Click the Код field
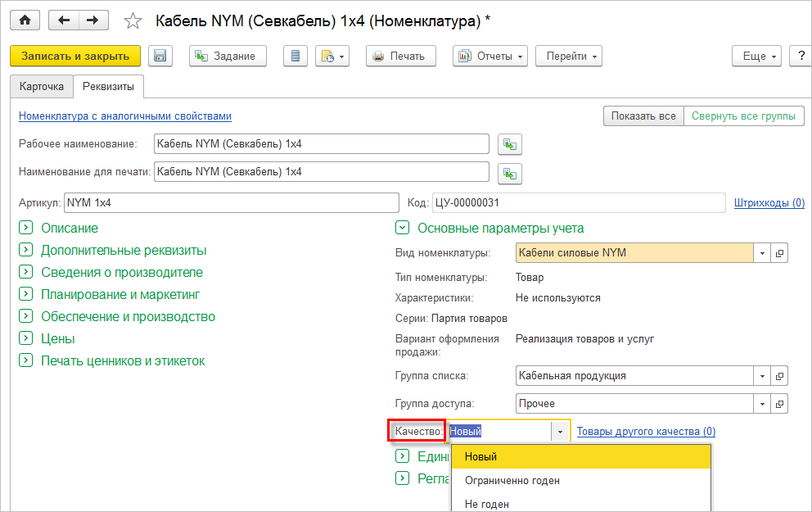The image size is (812, 512). coord(579,202)
